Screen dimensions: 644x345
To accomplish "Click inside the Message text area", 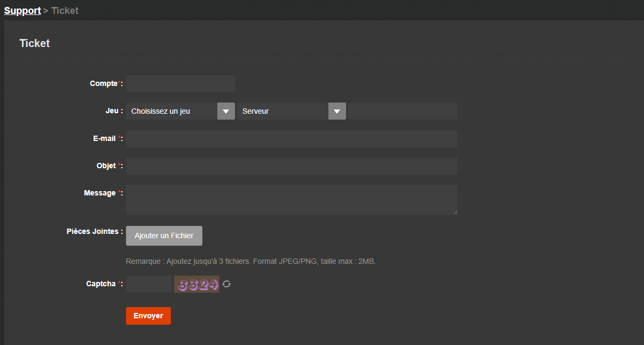I will coord(292,200).
